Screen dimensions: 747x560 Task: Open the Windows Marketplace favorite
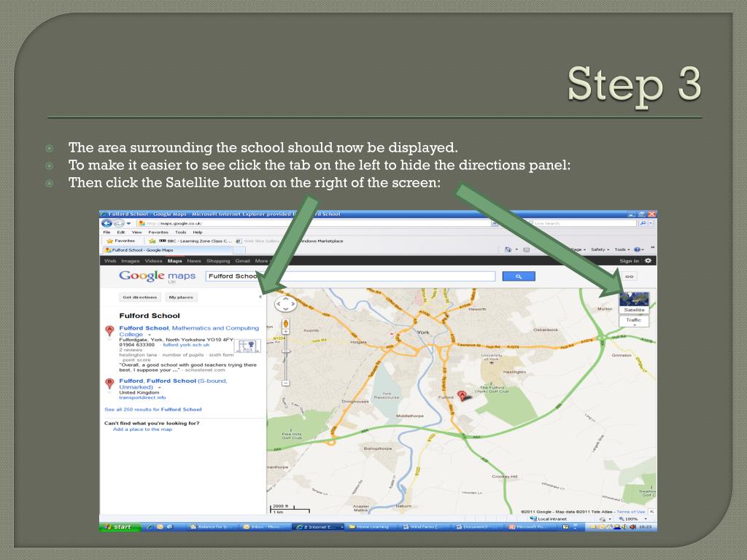point(320,241)
